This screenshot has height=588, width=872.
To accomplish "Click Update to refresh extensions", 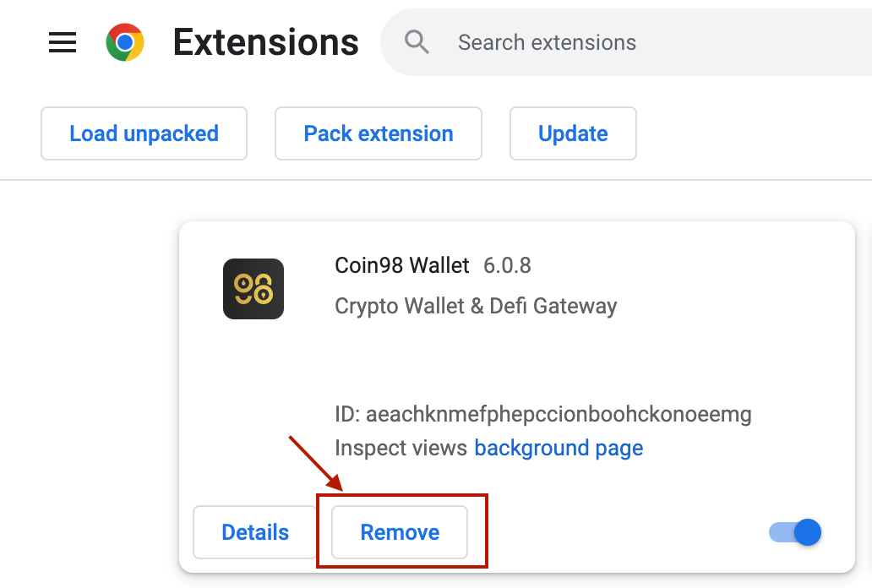I will (573, 133).
